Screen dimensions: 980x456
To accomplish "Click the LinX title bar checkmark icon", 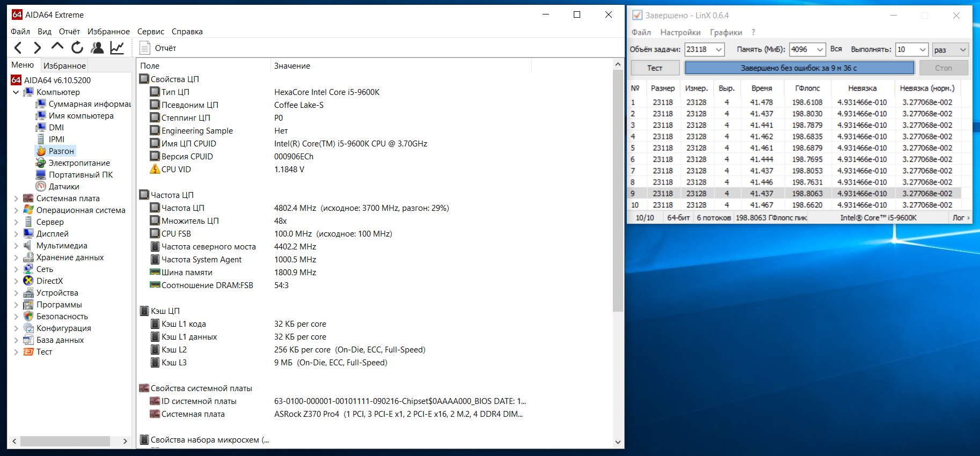I will click(x=637, y=15).
